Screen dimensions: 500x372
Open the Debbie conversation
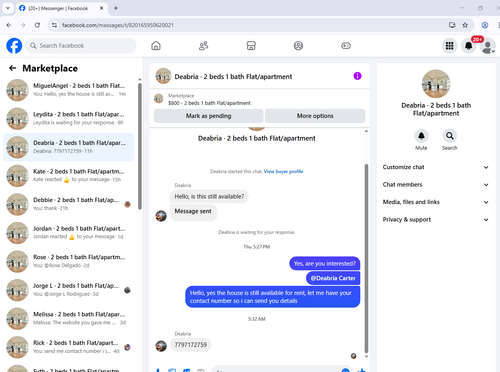tap(68, 204)
